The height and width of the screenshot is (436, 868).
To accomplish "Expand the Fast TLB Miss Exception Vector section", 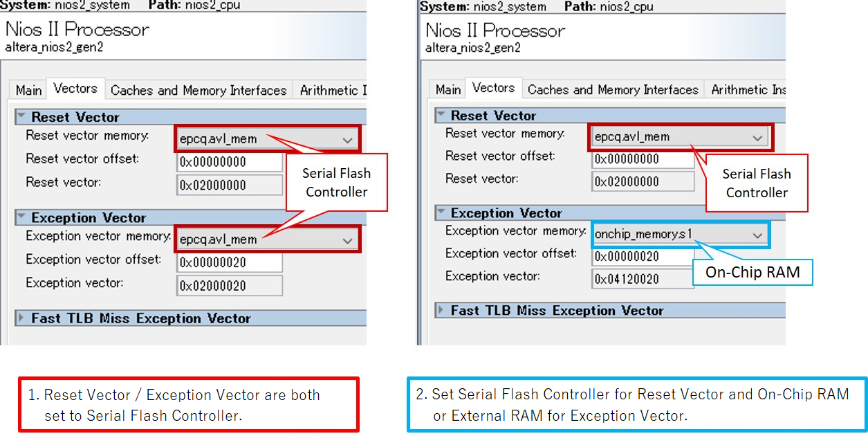I will click(x=21, y=318).
